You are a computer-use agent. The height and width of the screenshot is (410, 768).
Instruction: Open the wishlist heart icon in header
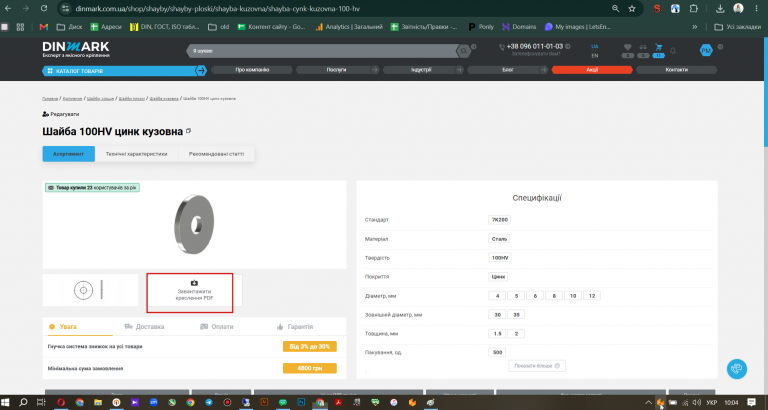627,48
